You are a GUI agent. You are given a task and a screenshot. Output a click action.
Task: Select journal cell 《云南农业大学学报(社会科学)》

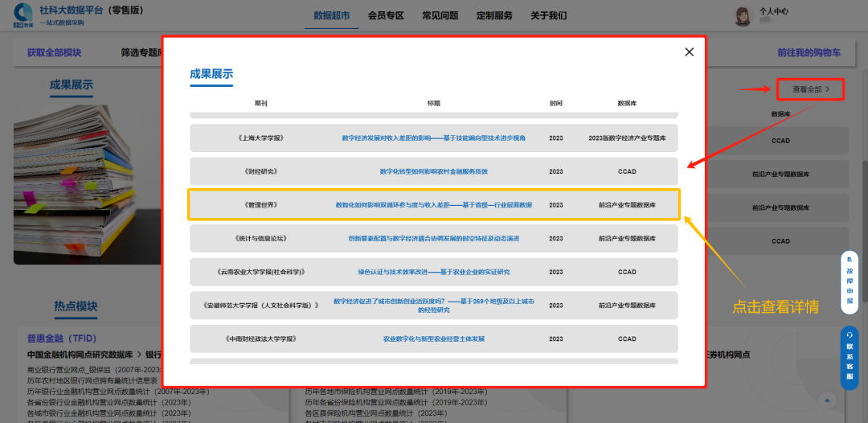260,273
